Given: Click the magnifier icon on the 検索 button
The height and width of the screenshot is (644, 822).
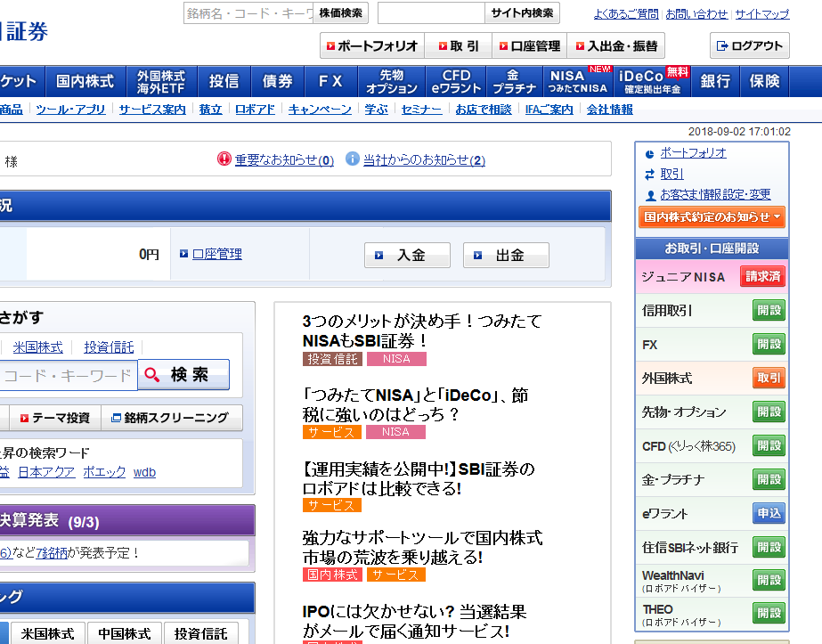Looking at the screenshot, I should tap(151, 374).
